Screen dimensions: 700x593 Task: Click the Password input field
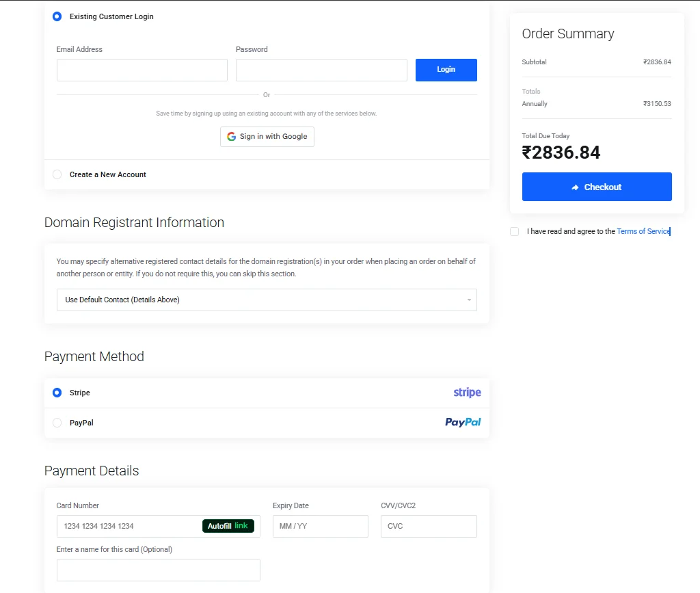coord(321,70)
